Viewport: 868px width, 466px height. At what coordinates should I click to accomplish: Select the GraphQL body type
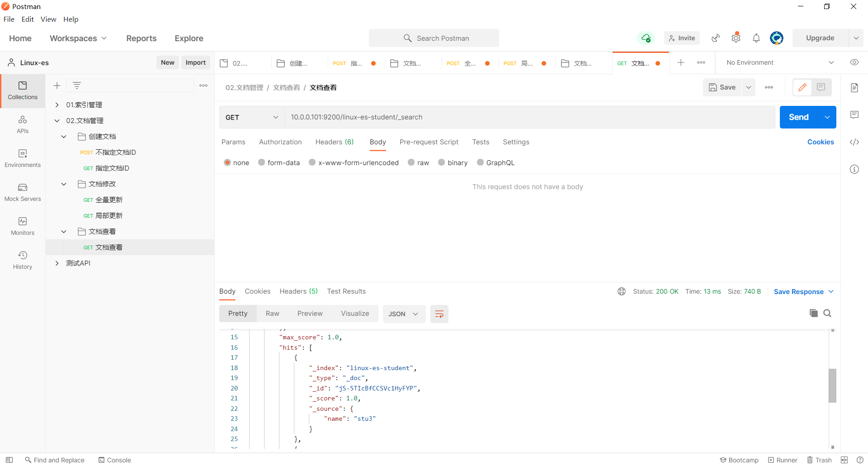coord(480,162)
